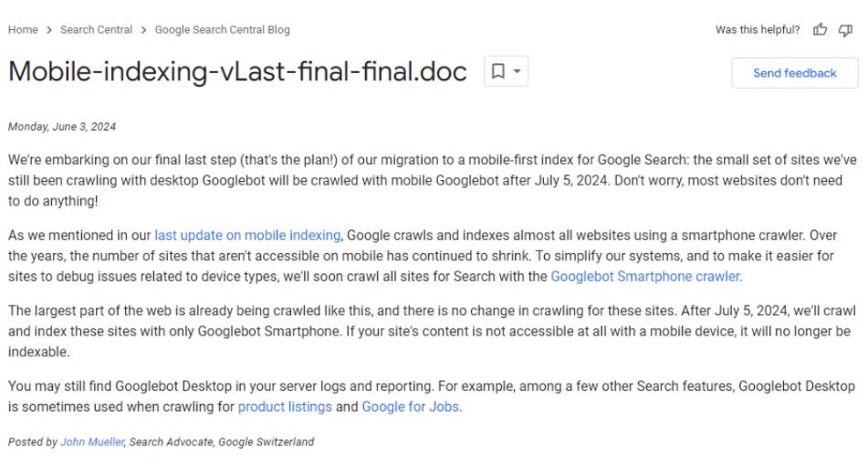Click the Search Advocate, Google Switzerland text
The image size is (868, 475).
pyautogui.click(x=222, y=442)
